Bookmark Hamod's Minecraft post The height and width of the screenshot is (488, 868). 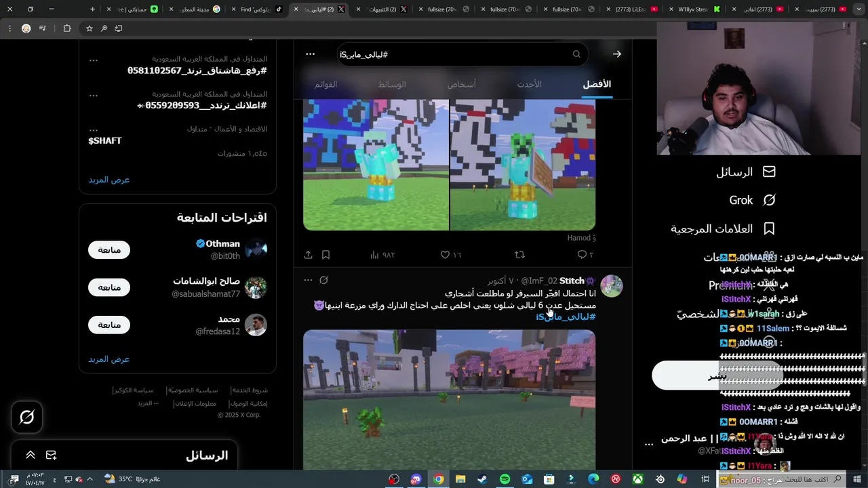pos(325,255)
